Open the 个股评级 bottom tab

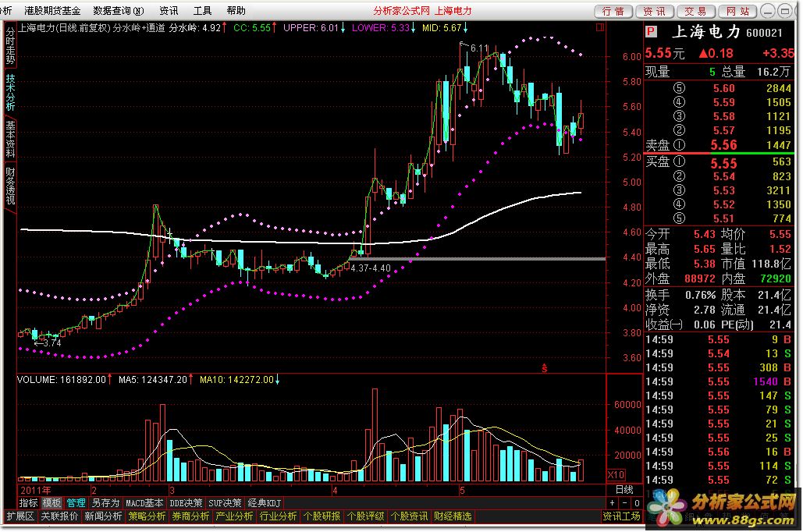pyautogui.click(x=366, y=516)
